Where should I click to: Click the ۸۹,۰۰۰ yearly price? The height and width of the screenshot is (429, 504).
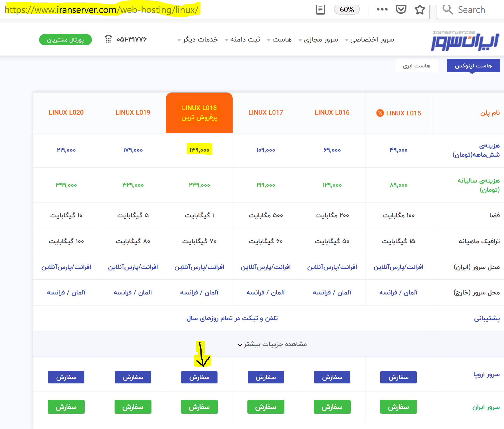pyautogui.click(x=398, y=185)
